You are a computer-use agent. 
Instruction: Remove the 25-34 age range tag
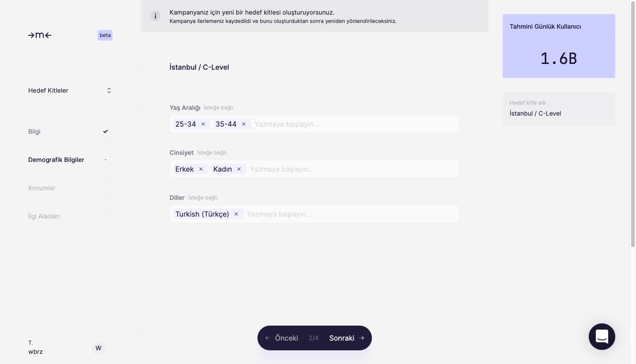[x=203, y=124]
